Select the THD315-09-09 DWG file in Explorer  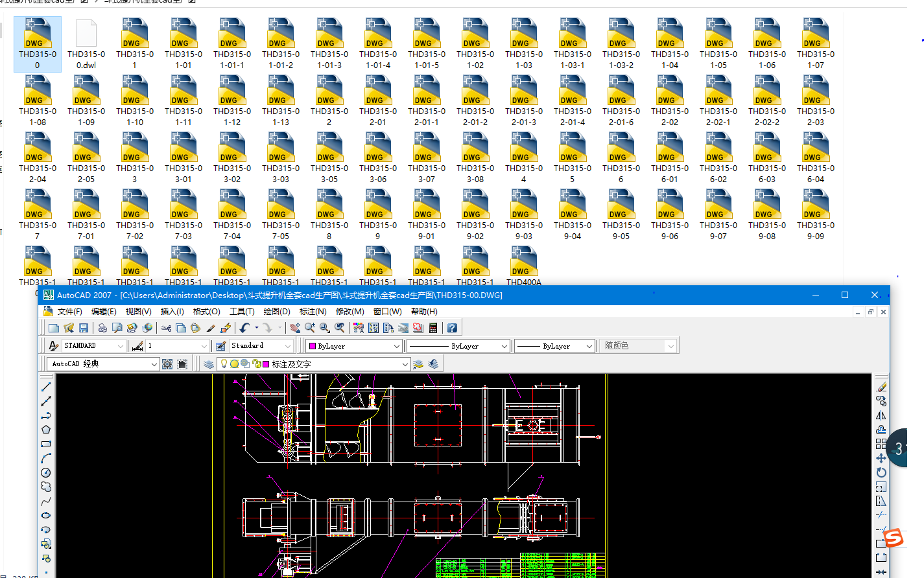tap(816, 215)
